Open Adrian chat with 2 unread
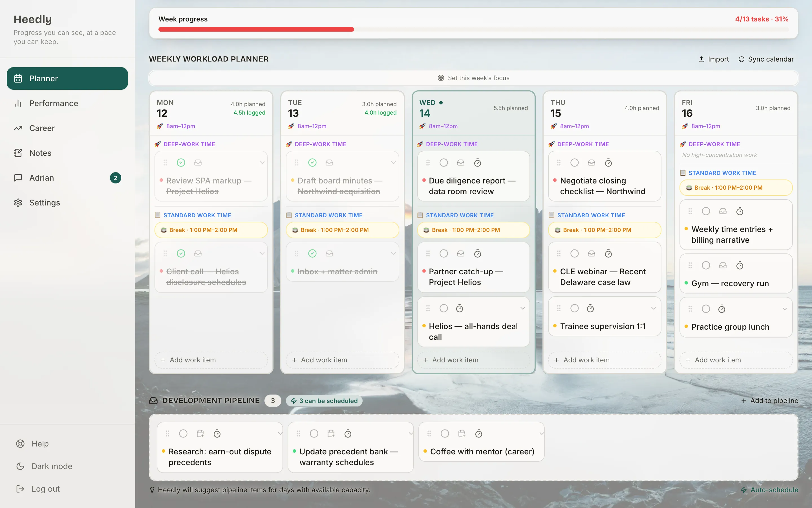The height and width of the screenshot is (508, 812). click(67, 178)
